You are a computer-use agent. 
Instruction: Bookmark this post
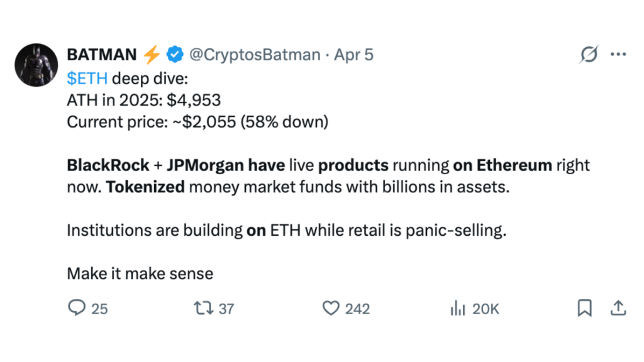click(585, 309)
